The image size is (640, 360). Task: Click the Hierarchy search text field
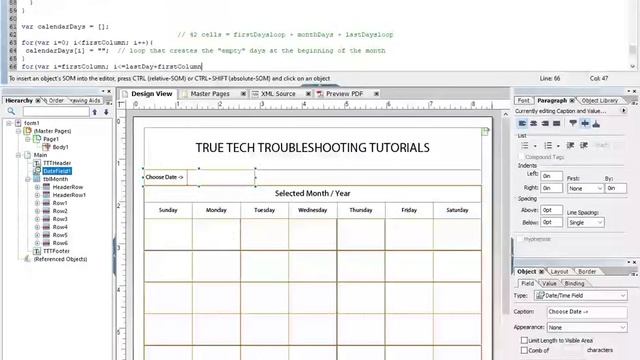(x=56, y=111)
